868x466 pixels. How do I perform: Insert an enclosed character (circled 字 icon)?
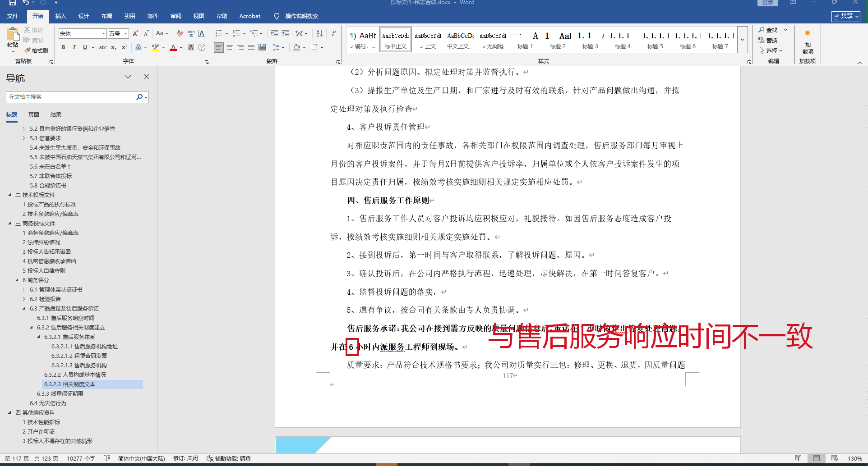(202, 47)
